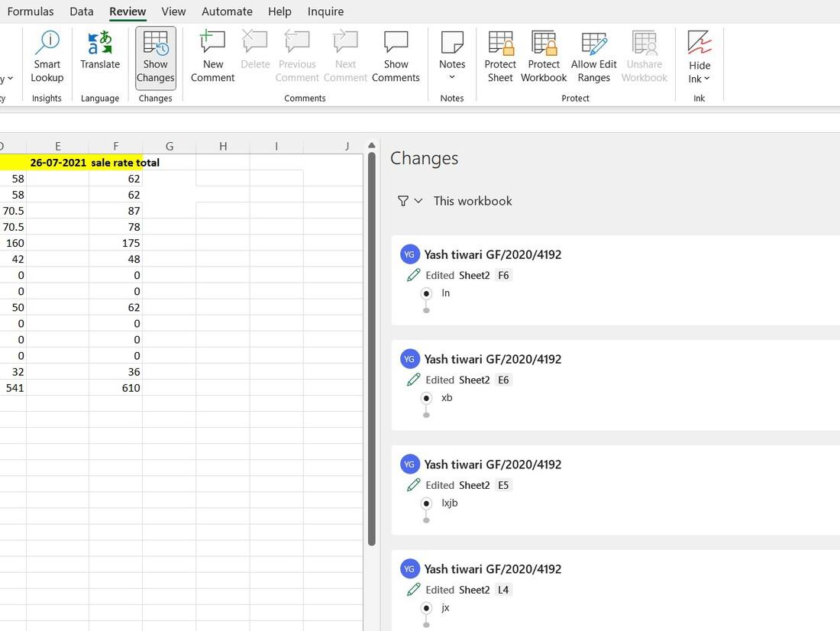Click YG avatar on L4 change card
Viewport: 840px width, 631px height.
tap(410, 569)
